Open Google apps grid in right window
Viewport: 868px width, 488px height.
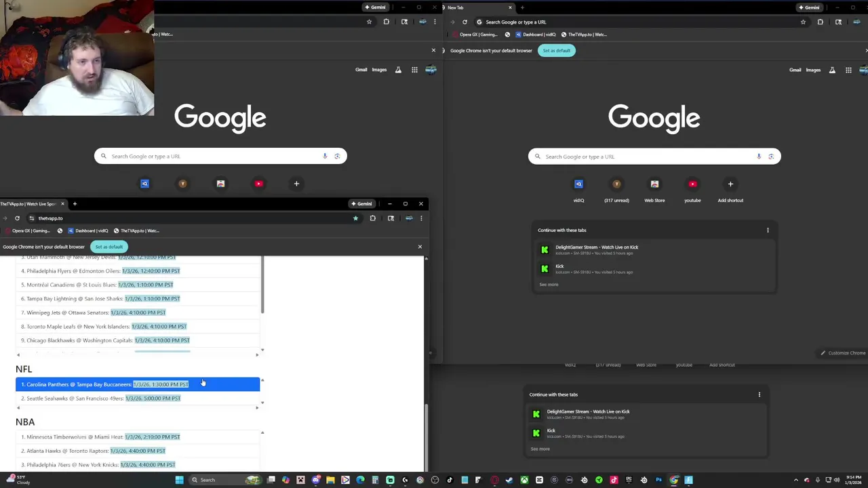[848, 70]
